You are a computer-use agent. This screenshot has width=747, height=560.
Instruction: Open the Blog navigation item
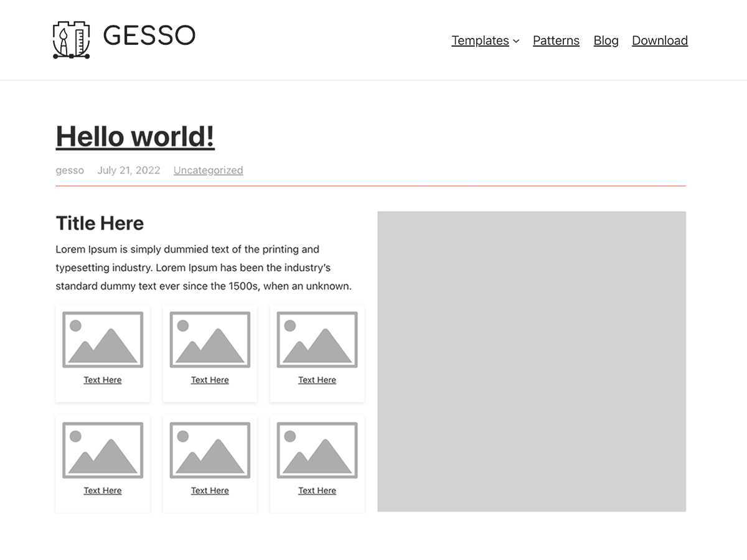(x=606, y=40)
